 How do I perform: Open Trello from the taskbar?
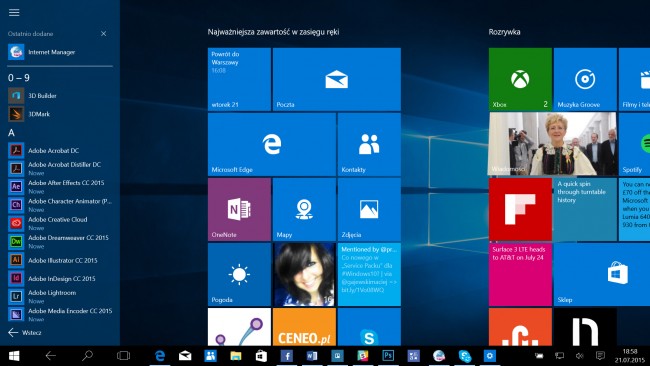pyautogui.click(x=337, y=356)
